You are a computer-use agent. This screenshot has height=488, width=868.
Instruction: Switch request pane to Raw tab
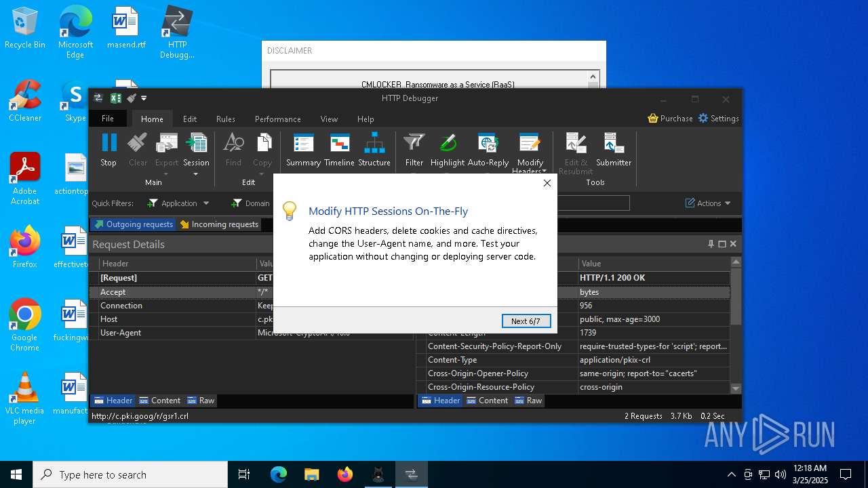point(201,401)
